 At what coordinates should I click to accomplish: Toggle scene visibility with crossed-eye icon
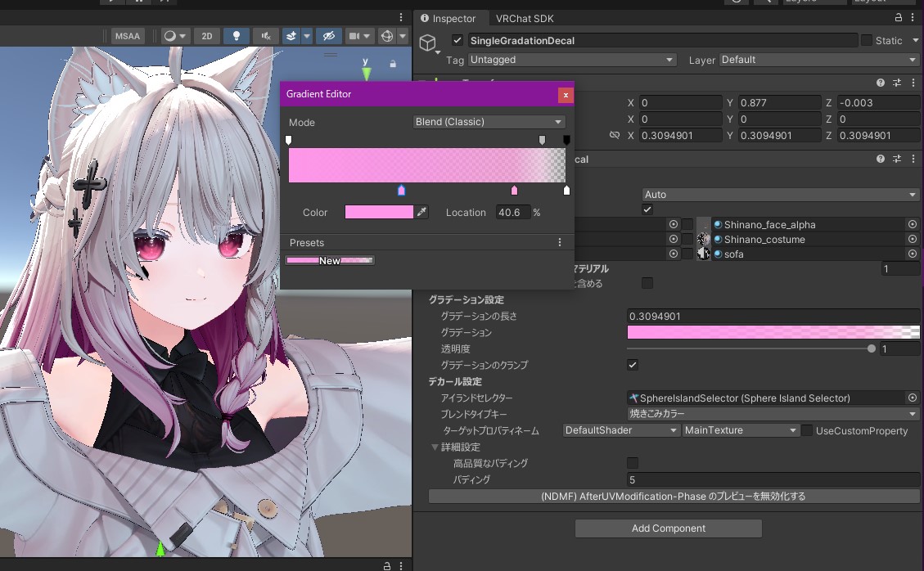point(329,36)
